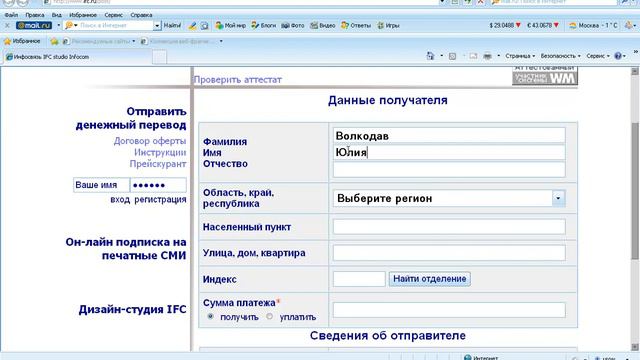Image resolution: width=640 pixels, height=360 pixels.
Task: Open the Справка menu
Action: tap(141, 15)
